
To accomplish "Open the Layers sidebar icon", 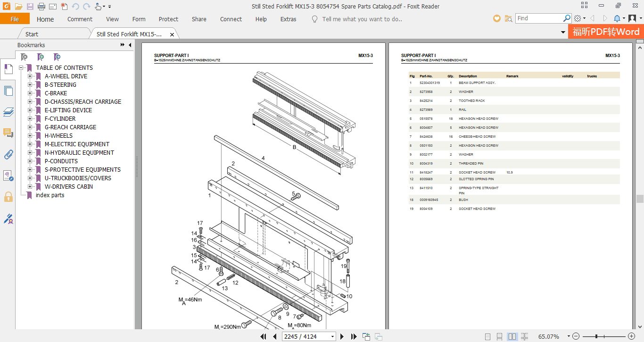I will click(8, 112).
